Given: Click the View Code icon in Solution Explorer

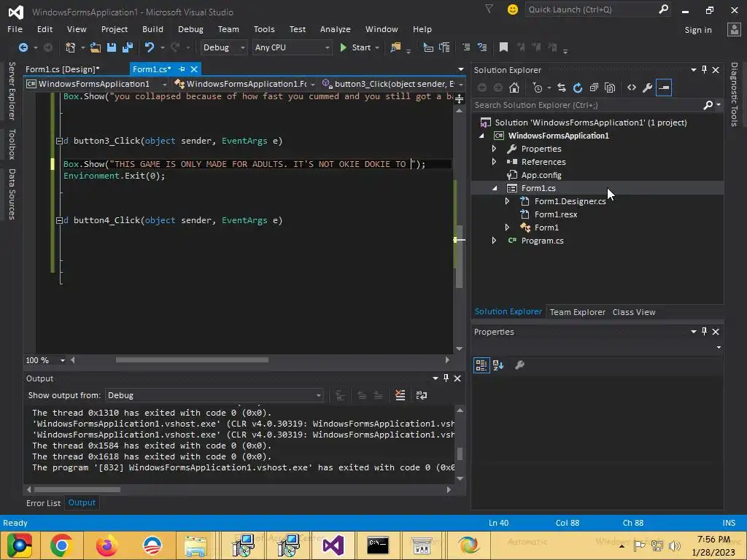Looking at the screenshot, I should (x=631, y=87).
